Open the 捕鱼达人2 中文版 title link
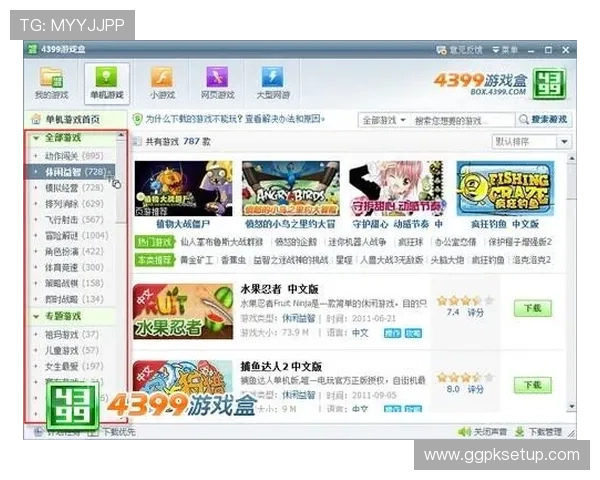Image resolution: width=600 pixels, height=480 pixels. 281,366
